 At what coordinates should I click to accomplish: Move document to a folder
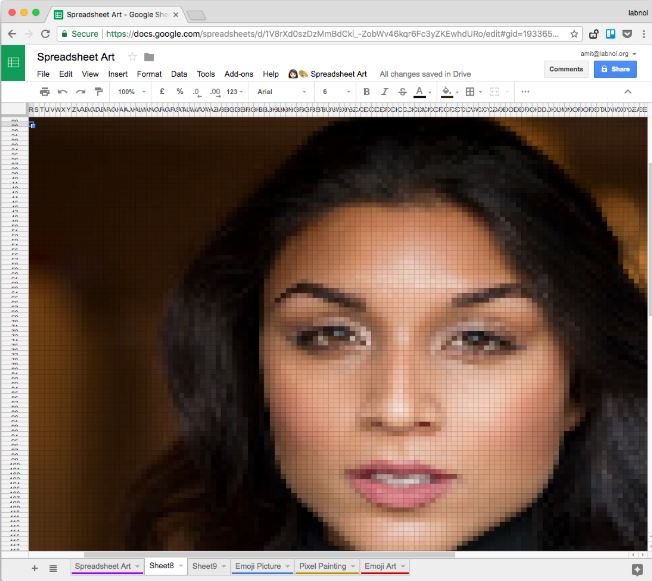[149, 57]
